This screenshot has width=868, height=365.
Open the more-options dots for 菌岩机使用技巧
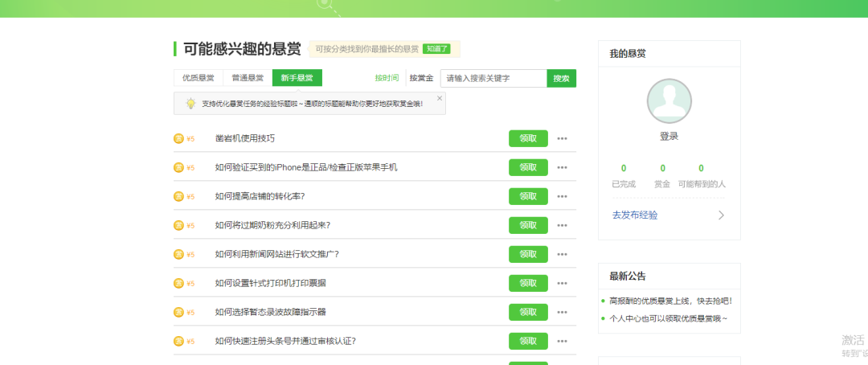coord(563,138)
